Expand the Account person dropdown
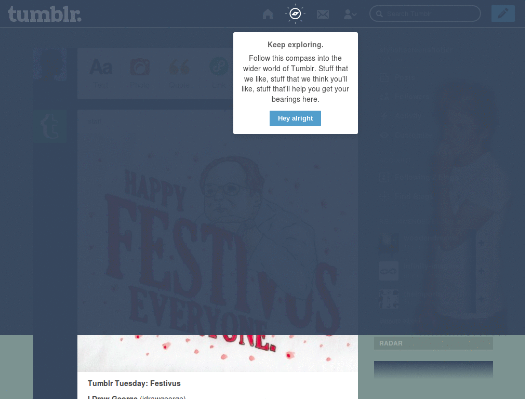Screen dimensions: 532x399 [x=350, y=14]
